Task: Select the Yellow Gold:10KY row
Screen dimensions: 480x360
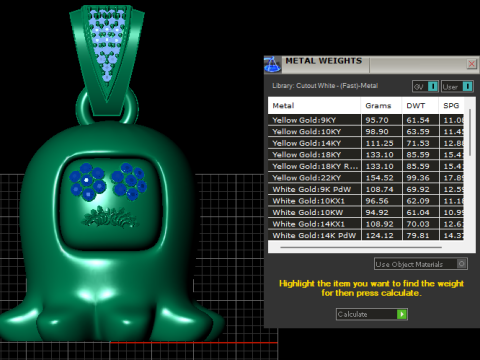Action: click(x=366, y=132)
